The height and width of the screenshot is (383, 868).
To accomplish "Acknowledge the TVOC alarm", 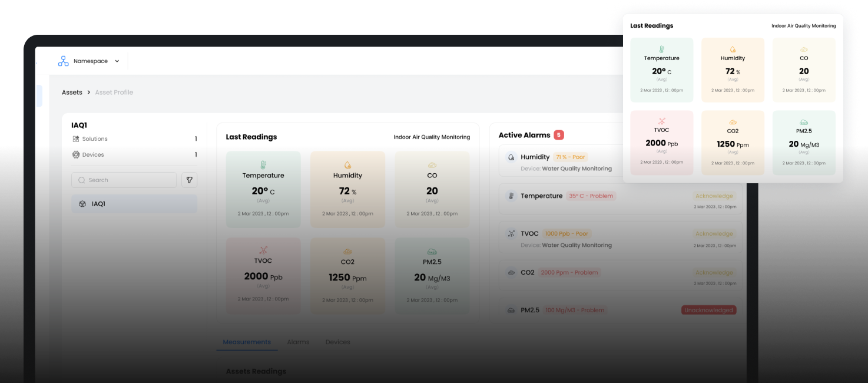I will (714, 234).
